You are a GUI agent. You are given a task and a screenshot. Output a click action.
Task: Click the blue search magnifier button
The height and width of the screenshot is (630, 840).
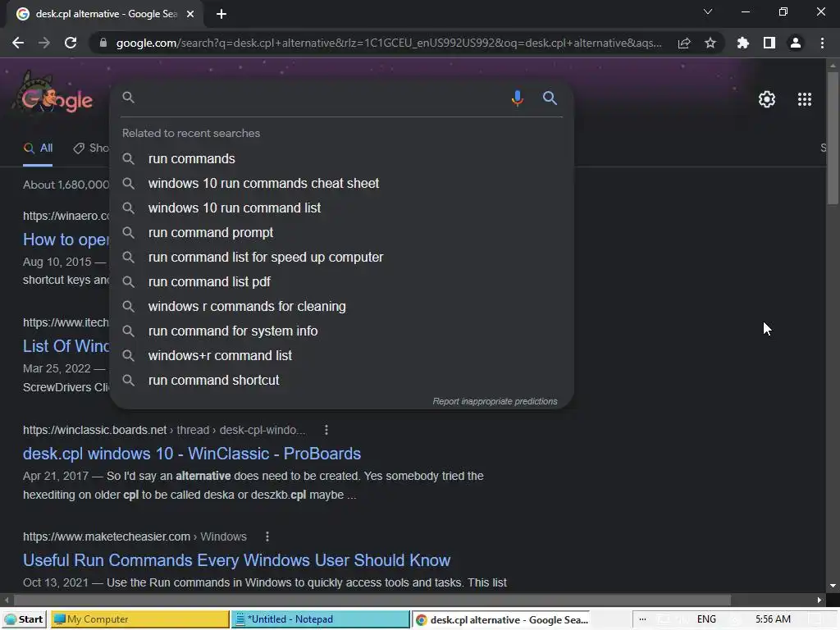coord(550,98)
